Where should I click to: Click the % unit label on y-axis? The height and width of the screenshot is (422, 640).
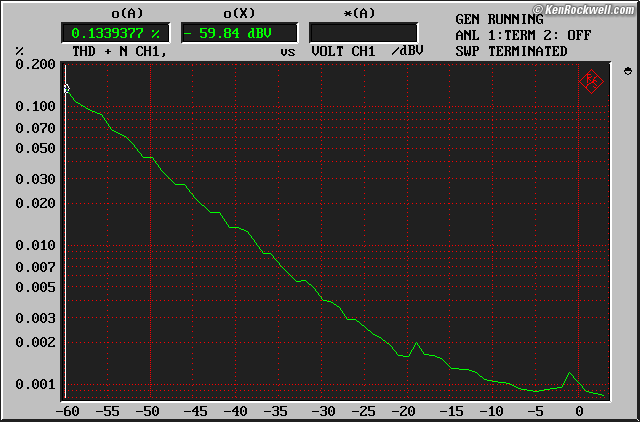pyautogui.click(x=19, y=51)
